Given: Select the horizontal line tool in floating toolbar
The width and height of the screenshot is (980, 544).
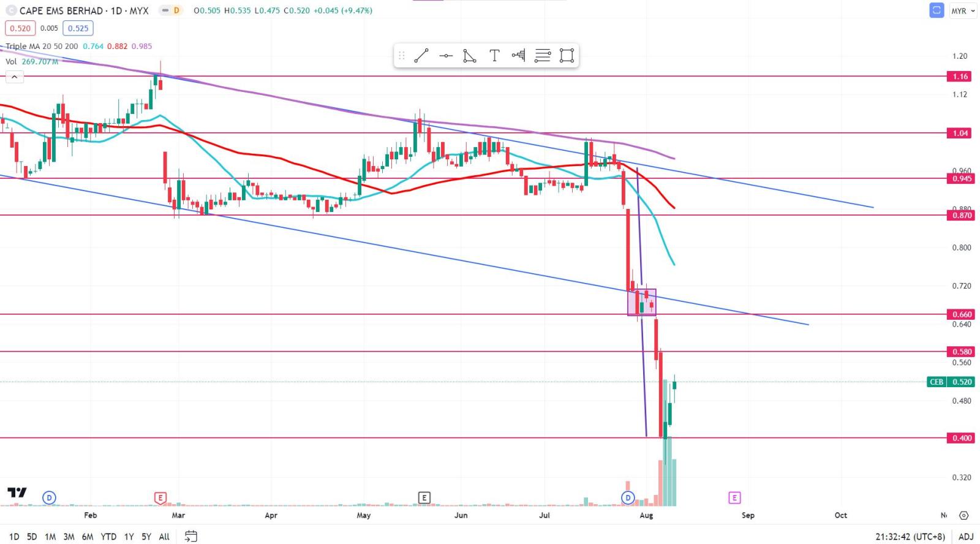Looking at the screenshot, I should tap(446, 56).
